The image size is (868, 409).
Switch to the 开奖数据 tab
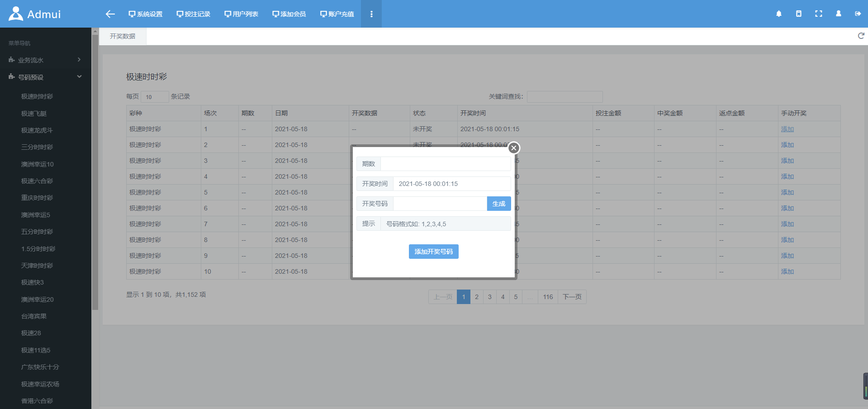pyautogui.click(x=123, y=36)
